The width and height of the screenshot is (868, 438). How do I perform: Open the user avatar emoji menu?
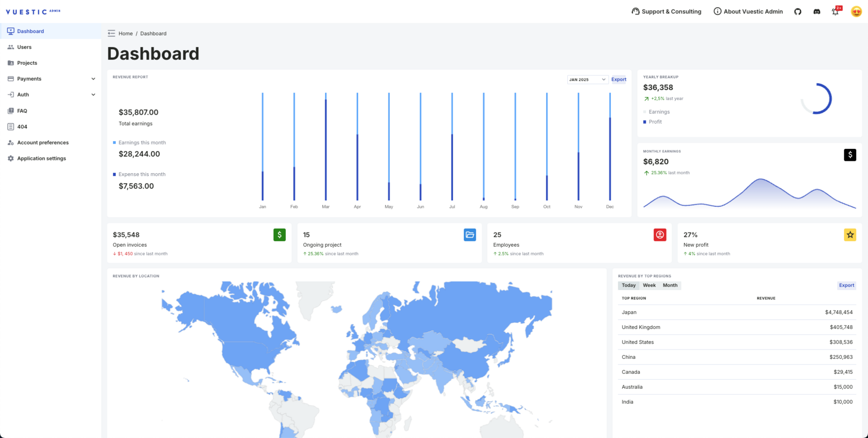coord(856,11)
